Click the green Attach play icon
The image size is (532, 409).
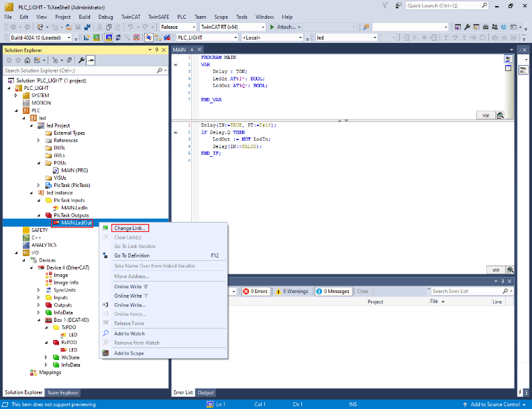click(x=272, y=27)
